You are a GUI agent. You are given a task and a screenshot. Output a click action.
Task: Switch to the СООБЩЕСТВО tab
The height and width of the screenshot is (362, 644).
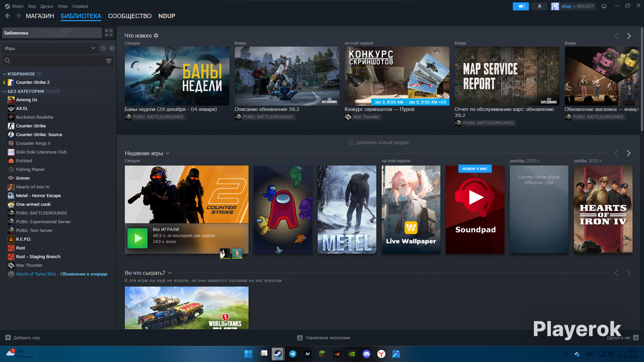coord(130,16)
